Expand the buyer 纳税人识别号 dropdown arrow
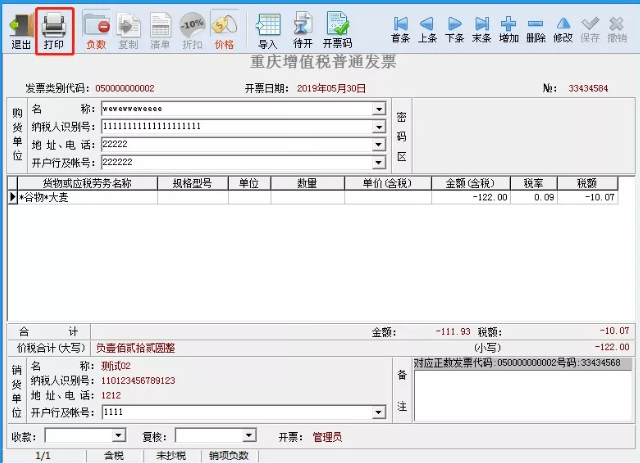Viewport: 640px width, 463px height. coord(379,127)
